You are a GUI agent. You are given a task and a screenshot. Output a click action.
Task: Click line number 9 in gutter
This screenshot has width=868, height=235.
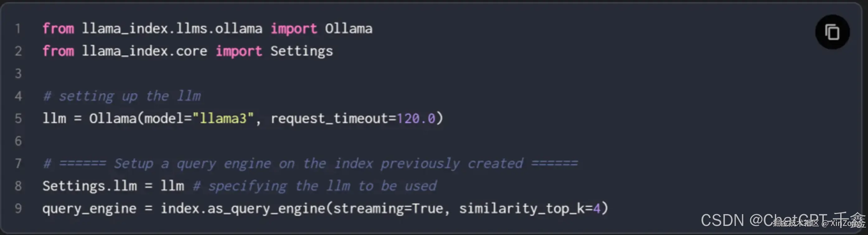18,209
